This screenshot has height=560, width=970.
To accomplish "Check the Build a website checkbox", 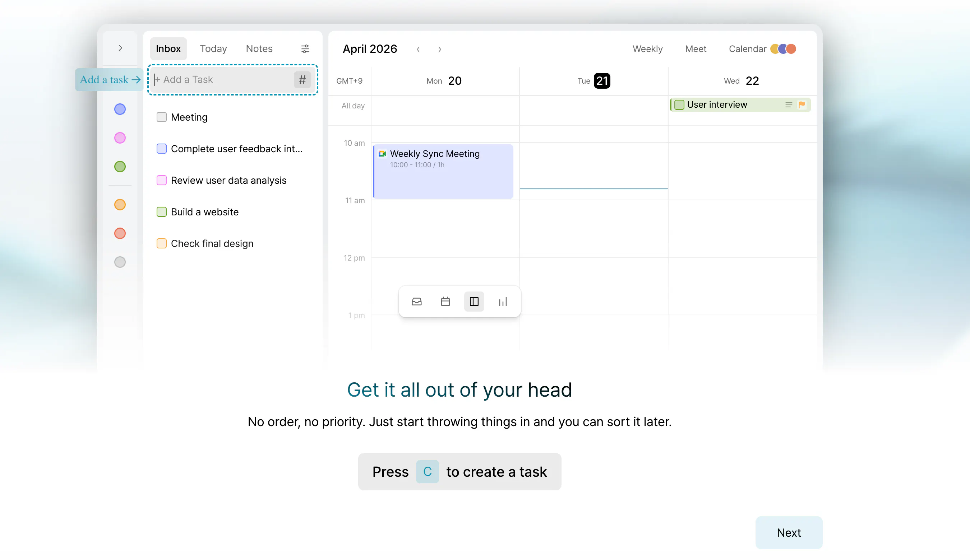I will click(162, 211).
